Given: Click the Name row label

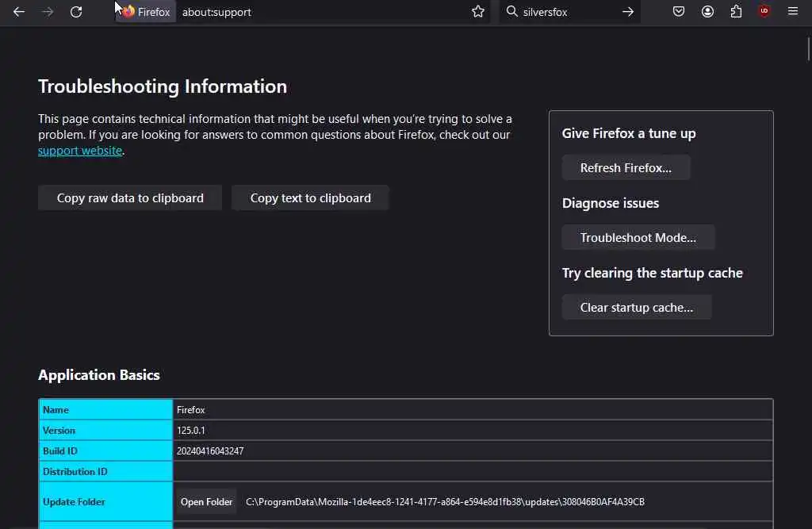Looking at the screenshot, I should [x=56, y=410].
